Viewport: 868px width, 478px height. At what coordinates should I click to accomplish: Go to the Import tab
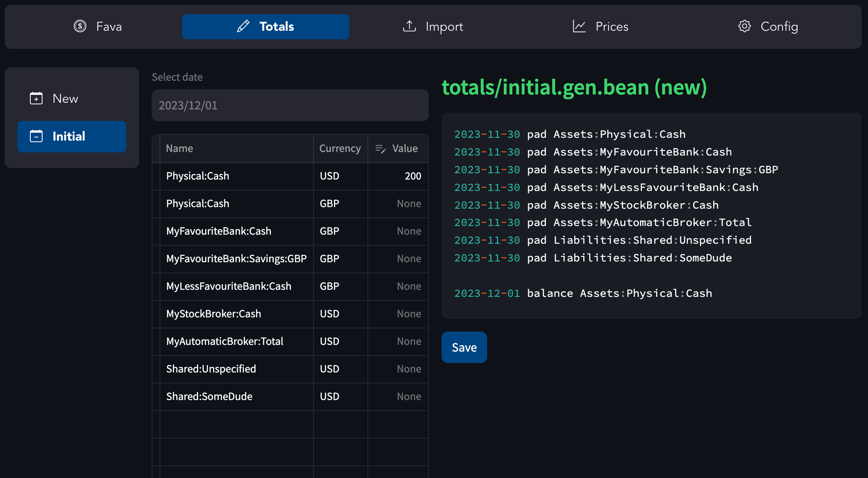point(433,27)
